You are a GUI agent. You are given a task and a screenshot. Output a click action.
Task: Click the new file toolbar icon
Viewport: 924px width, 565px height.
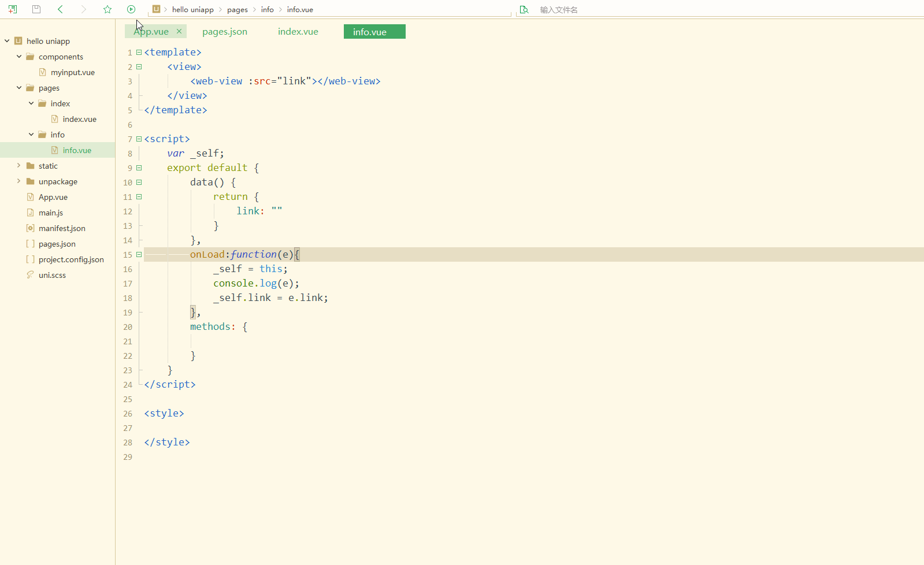point(13,9)
